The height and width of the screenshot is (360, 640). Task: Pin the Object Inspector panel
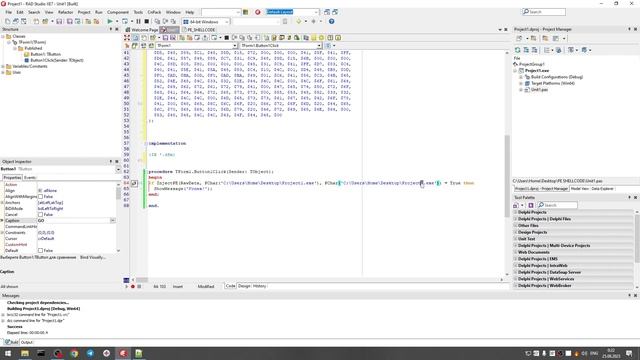[111, 162]
